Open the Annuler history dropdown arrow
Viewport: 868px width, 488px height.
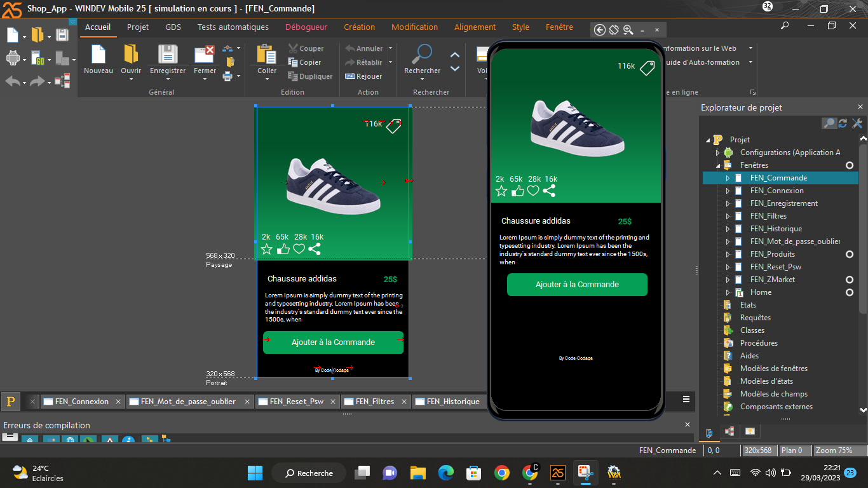tap(390, 48)
